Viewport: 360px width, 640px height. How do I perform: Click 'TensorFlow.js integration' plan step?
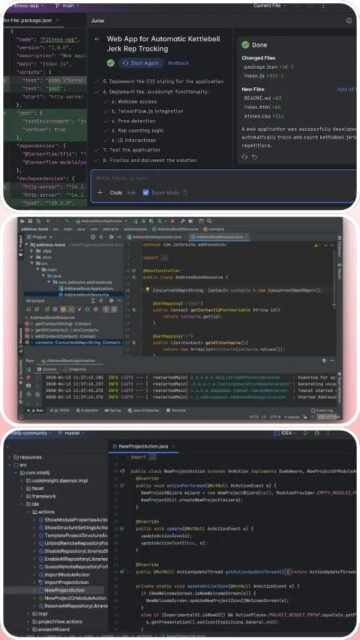[x=147, y=111]
